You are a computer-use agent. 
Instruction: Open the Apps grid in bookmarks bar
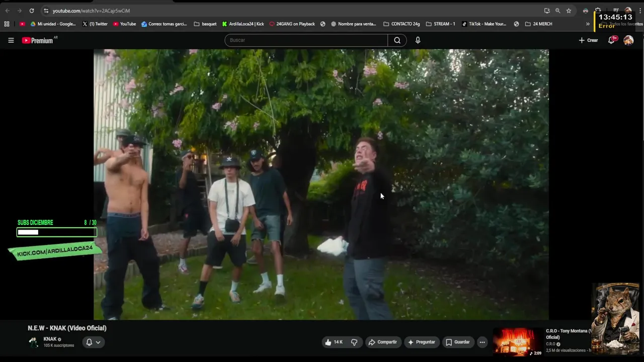[7, 24]
